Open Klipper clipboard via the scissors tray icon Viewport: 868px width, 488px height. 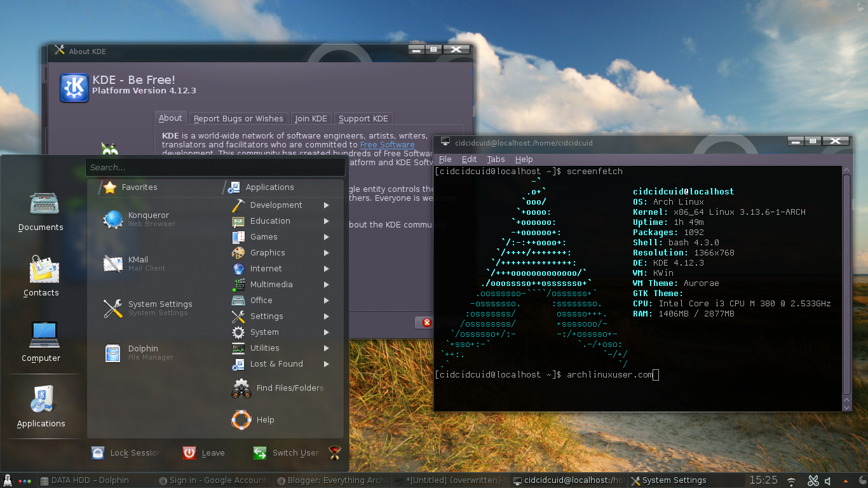813,480
